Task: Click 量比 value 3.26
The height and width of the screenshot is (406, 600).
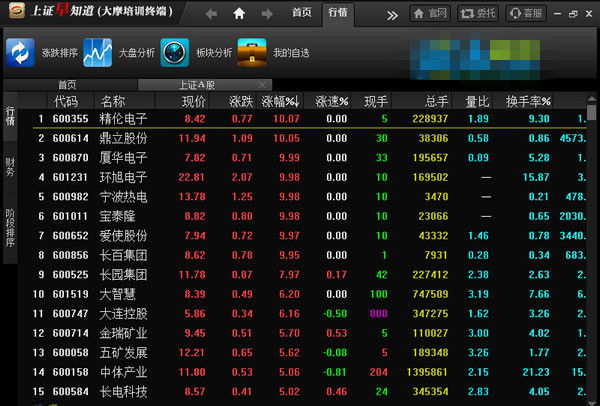Action: pos(478,352)
